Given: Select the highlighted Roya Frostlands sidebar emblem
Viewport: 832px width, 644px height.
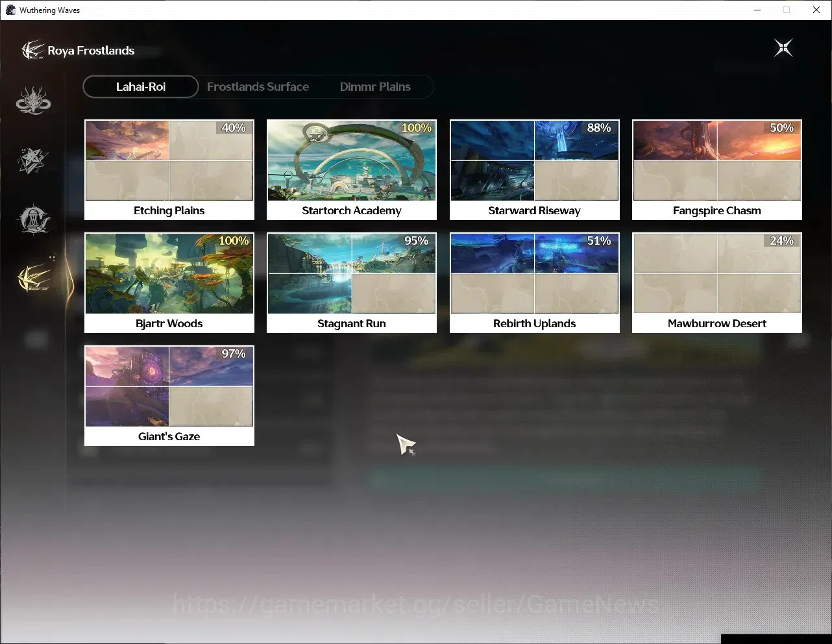Looking at the screenshot, I should pos(34,278).
